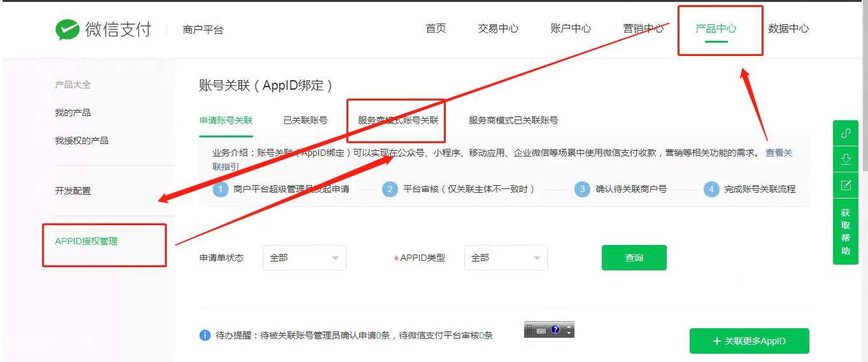Select APPID授权管理 in left sidebar

(x=86, y=241)
